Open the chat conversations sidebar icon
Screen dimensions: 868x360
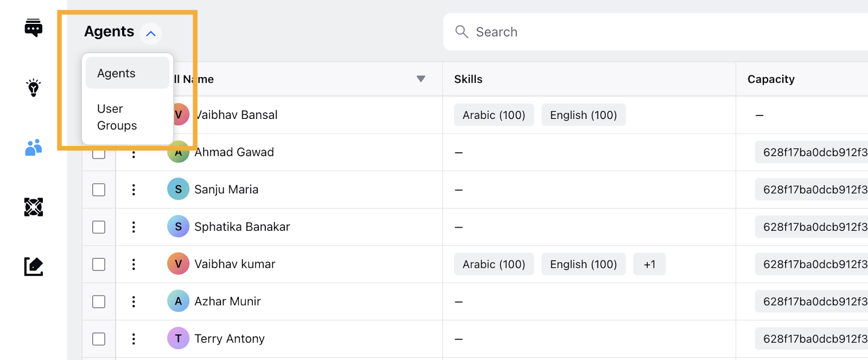tap(33, 28)
